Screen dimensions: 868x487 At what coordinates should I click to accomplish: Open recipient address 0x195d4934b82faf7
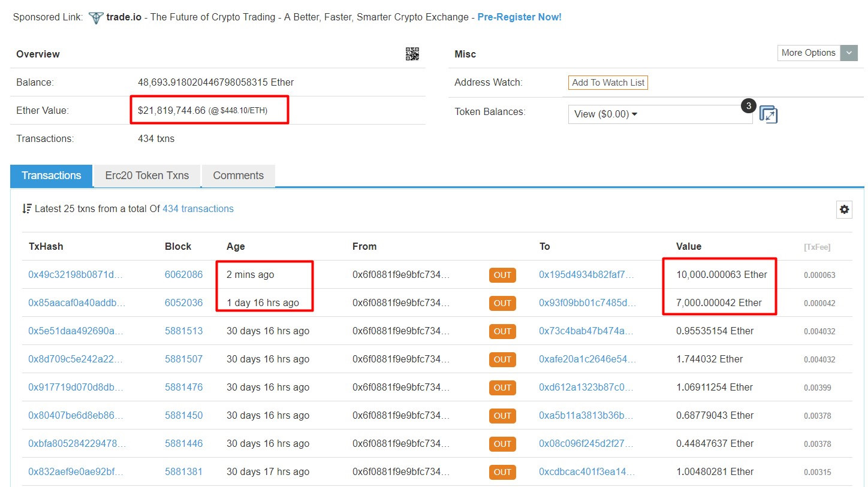(x=585, y=274)
